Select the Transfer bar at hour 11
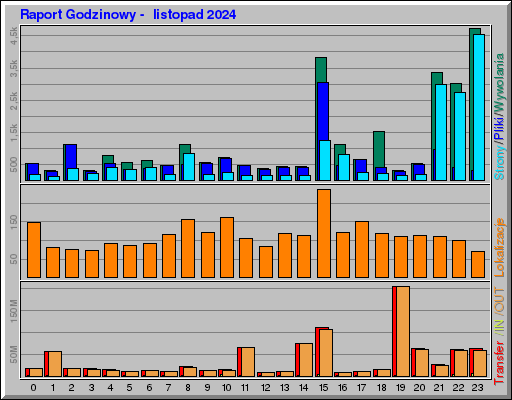512x400 pixels. (x=246, y=362)
